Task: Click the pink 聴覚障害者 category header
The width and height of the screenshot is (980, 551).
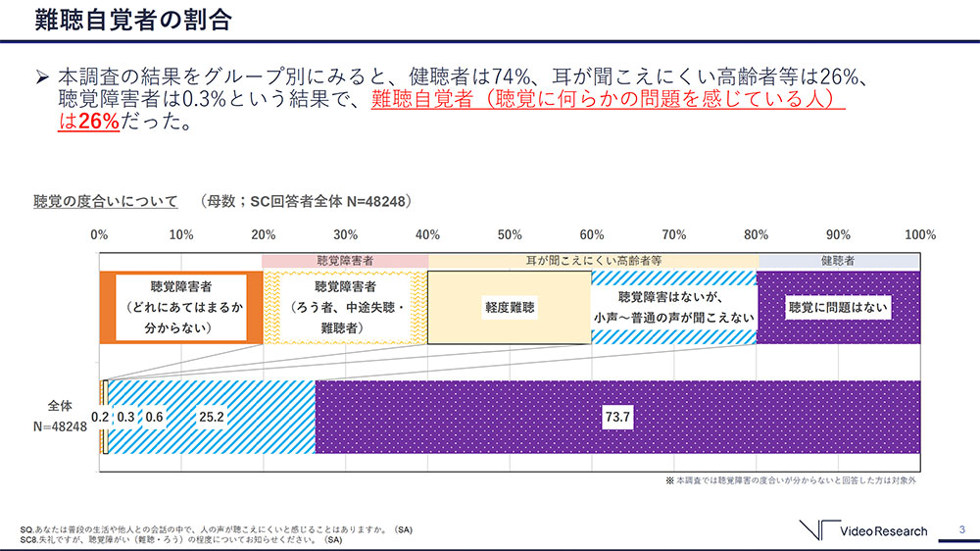Action: [345, 261]
